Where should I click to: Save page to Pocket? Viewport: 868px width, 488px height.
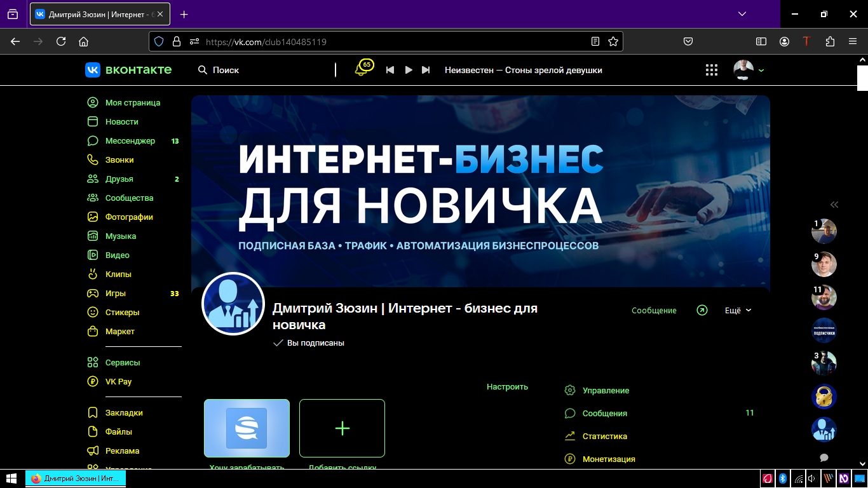pyautogui.click(x=688, y=41)
